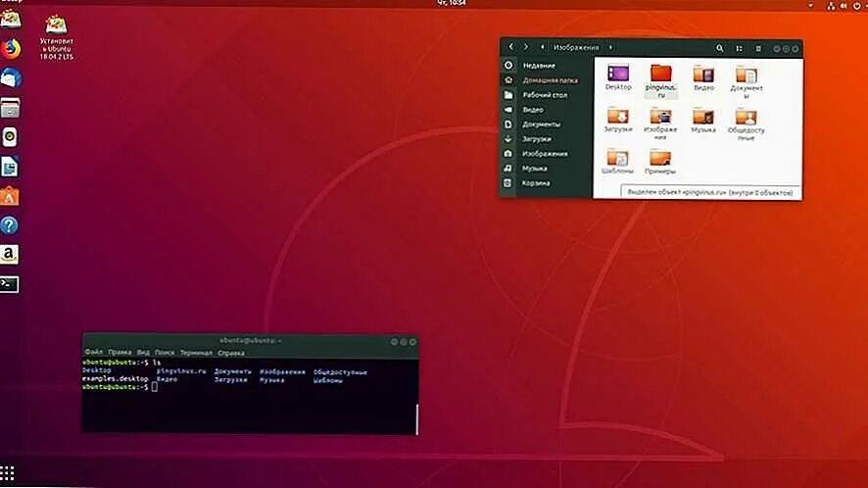The image size is (868, 488).
Task: Toggle icon/list view in file manager
Action: tap(739, 48)
